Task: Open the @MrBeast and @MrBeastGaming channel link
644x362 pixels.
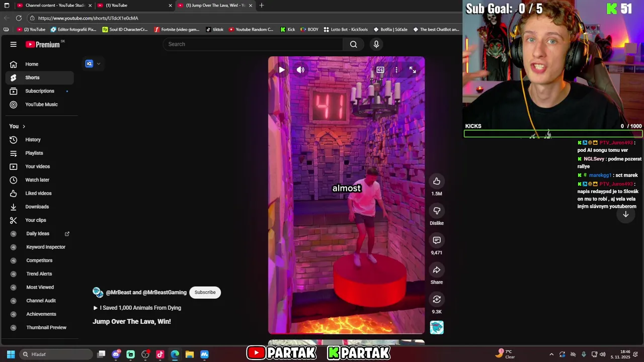Action: (146, 293)
